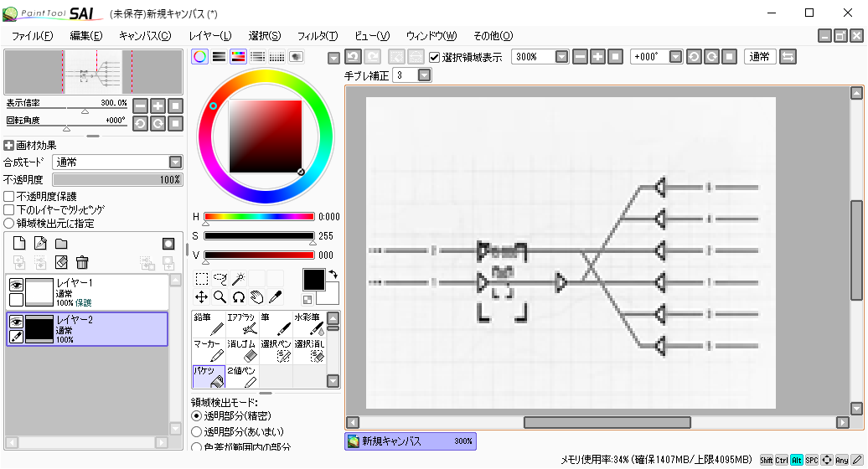The width and height of the screenshot is (868, 469).
Task: Click the undo arrow in the canvas toolbar
Action: point(354,57)
